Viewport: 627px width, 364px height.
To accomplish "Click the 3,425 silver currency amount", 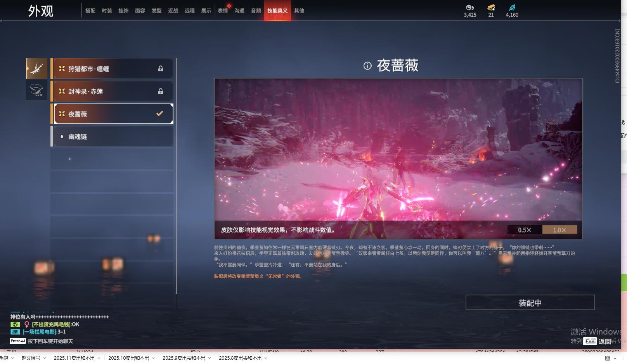I will (x=470, y=15).
